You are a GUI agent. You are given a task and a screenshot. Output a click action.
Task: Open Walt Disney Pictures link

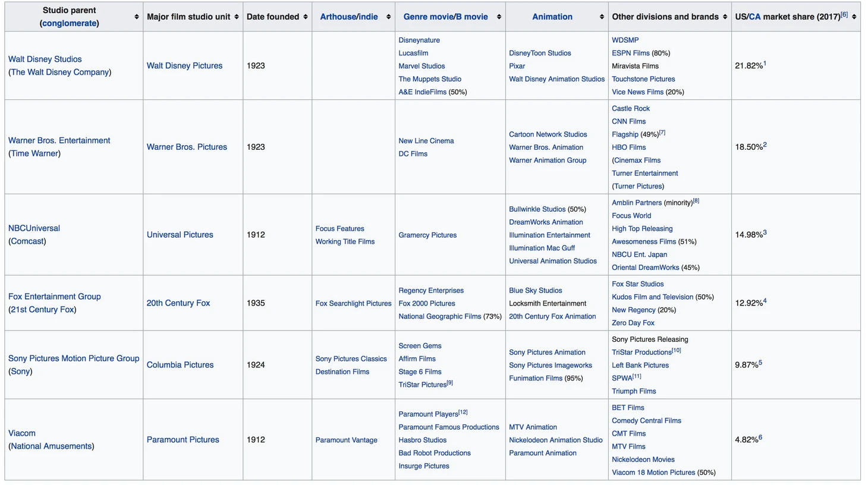coord(184,65)
